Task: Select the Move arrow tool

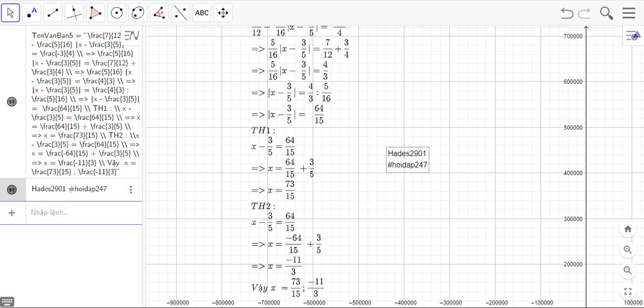Action: coord(11,13)
